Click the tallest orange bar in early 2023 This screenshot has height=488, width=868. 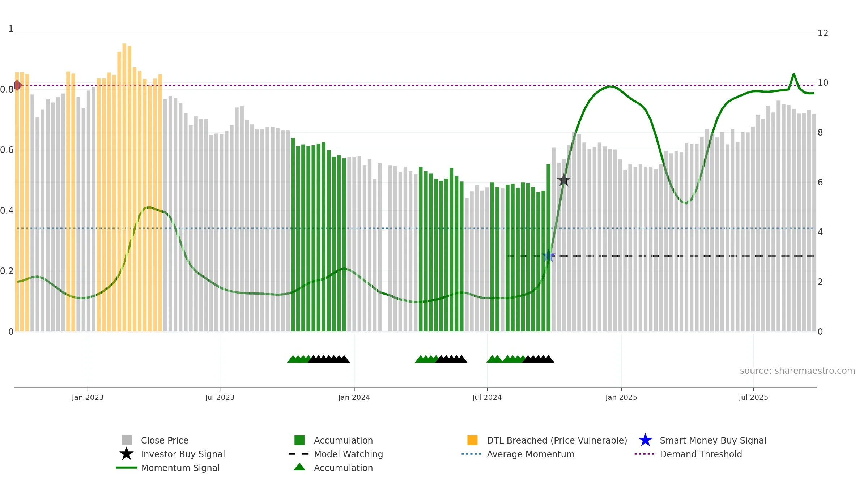coord(124,187)
